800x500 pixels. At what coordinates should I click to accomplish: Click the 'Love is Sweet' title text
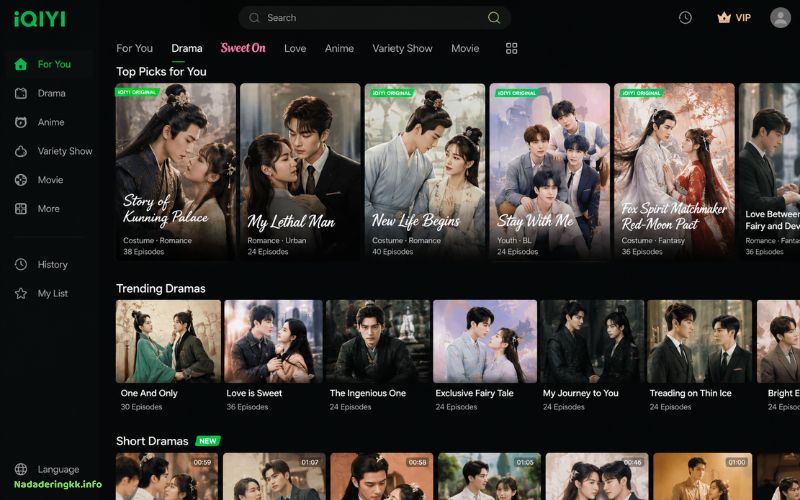pyautogui.click(x=254, y=393)
